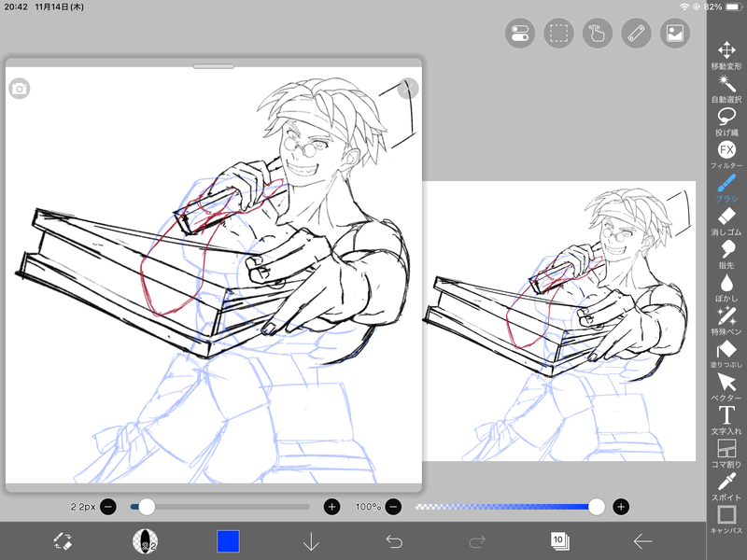This screenshot has width=747, height=560.
Task: Tap the finger touch gesture icon
Action: coord(598,34)
